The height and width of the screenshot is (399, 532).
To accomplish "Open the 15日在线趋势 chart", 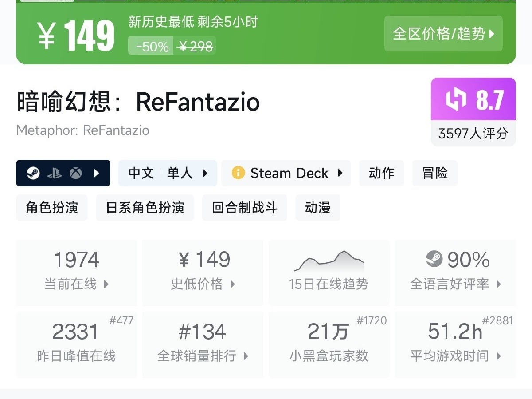I will point(329,272).
